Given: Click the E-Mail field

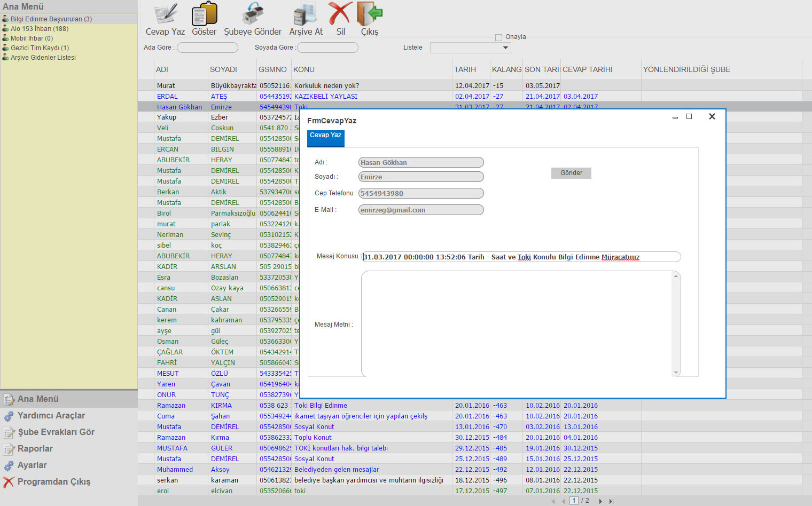Looking at the screenshot, I should pyautogui.click(x=421, y=210).
